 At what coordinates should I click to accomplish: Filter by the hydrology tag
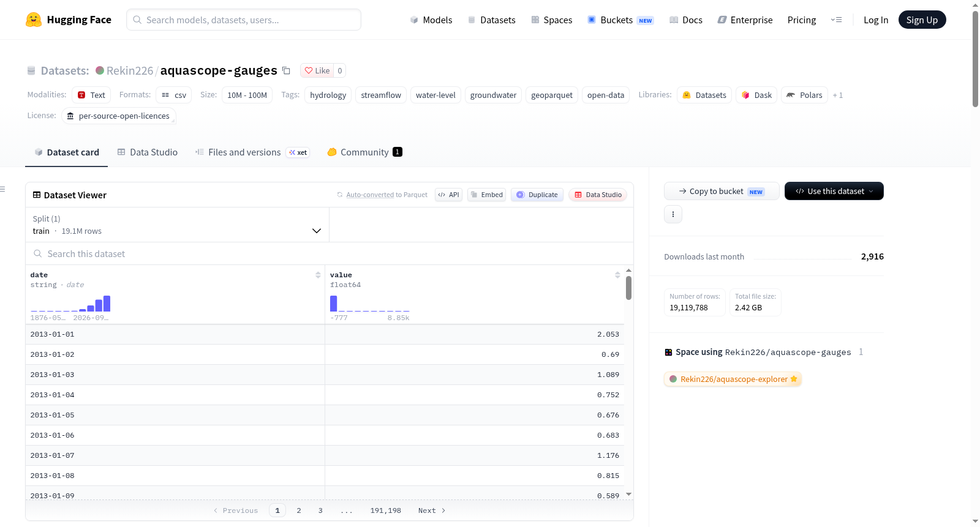[328, 95]
